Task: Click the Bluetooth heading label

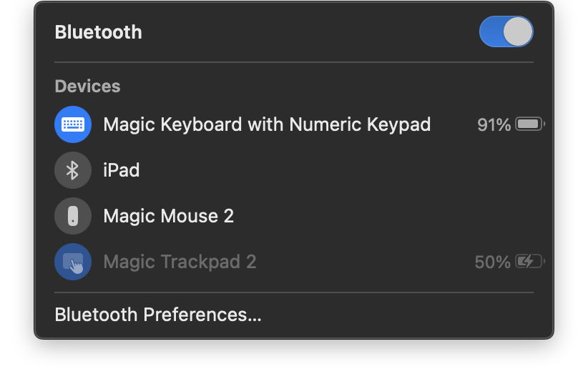Action: [99, 32]
